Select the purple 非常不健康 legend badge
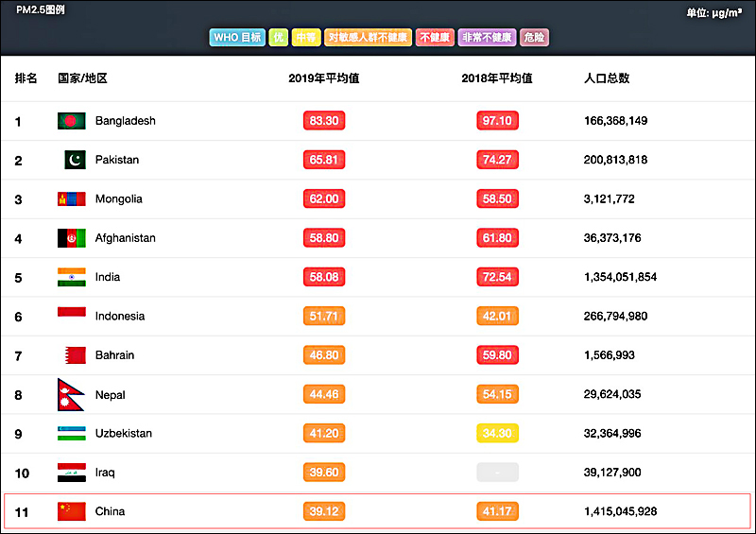The height and width of the screenshot is (534, 756). pyautogui.click(x=487, y=37)
